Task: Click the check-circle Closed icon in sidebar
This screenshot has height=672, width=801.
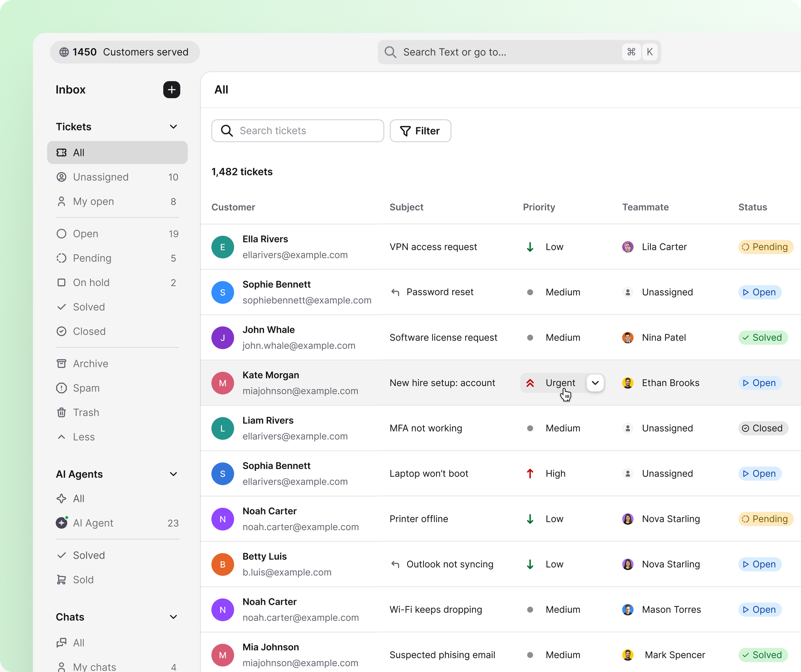Action: tap(61, 331)
